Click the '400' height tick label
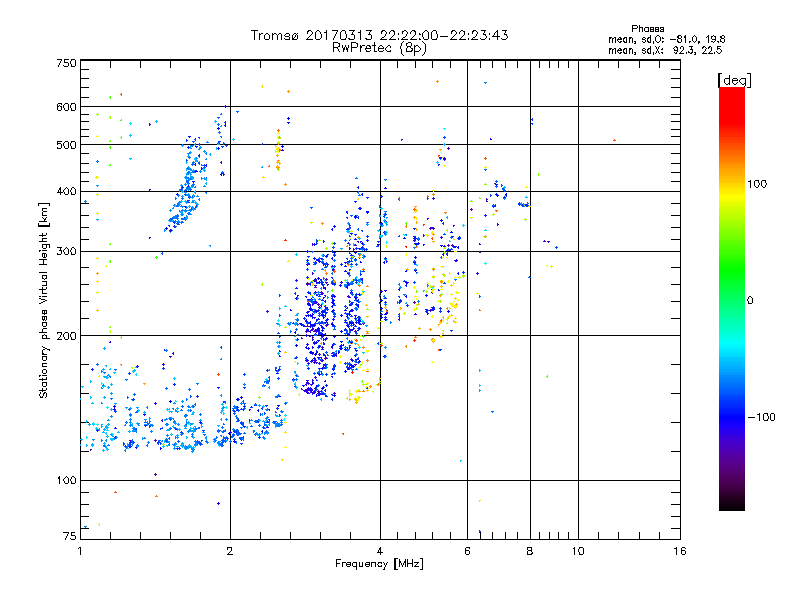800x600 pixels. (x=67, y=192)
